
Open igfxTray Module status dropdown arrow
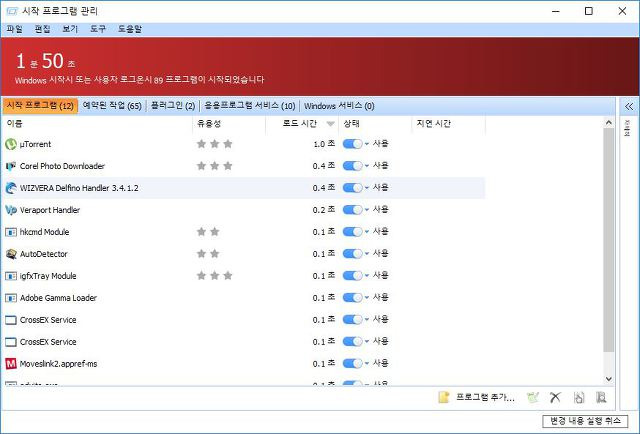pos(367,276)
